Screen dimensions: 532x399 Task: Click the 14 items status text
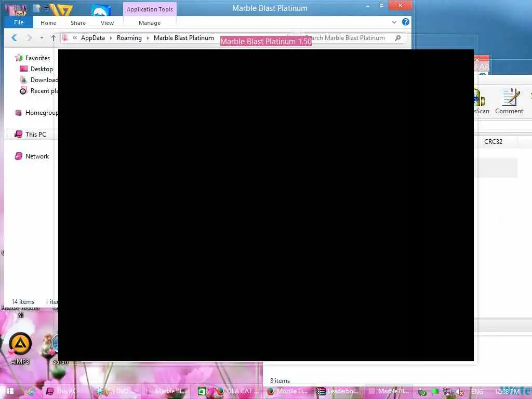pos(23,302)
